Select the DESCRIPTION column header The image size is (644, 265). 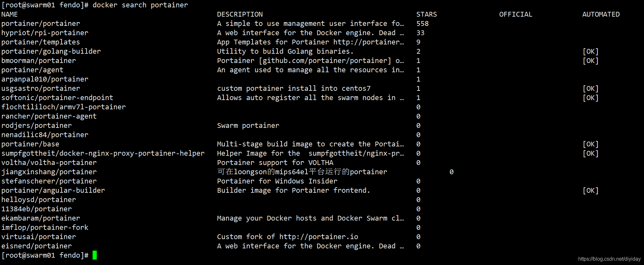tap(240, 14)
